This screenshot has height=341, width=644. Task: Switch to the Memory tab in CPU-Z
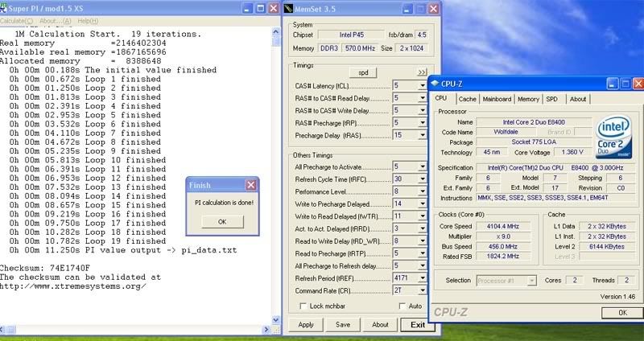[x=528, y=99]
